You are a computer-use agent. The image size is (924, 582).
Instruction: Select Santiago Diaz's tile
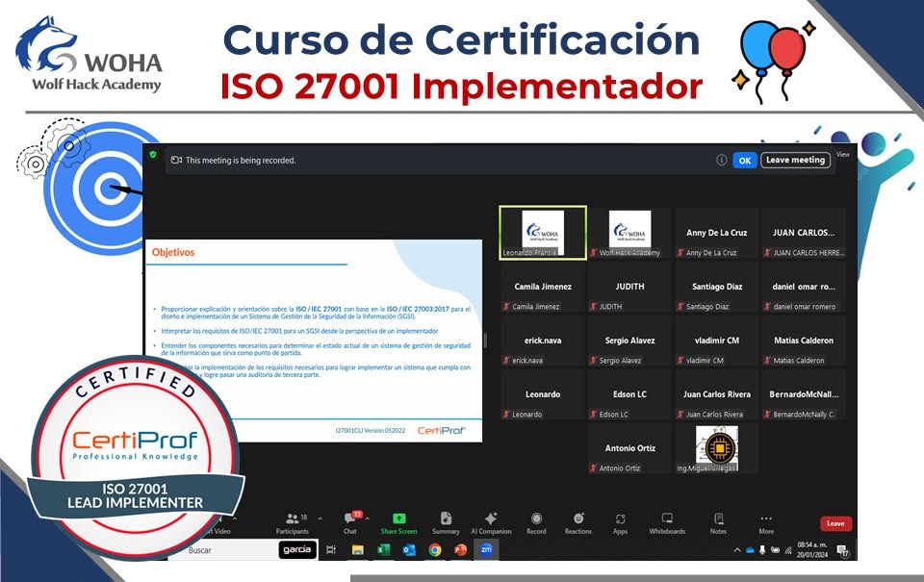pyautogui.click(x=716, y=288)
